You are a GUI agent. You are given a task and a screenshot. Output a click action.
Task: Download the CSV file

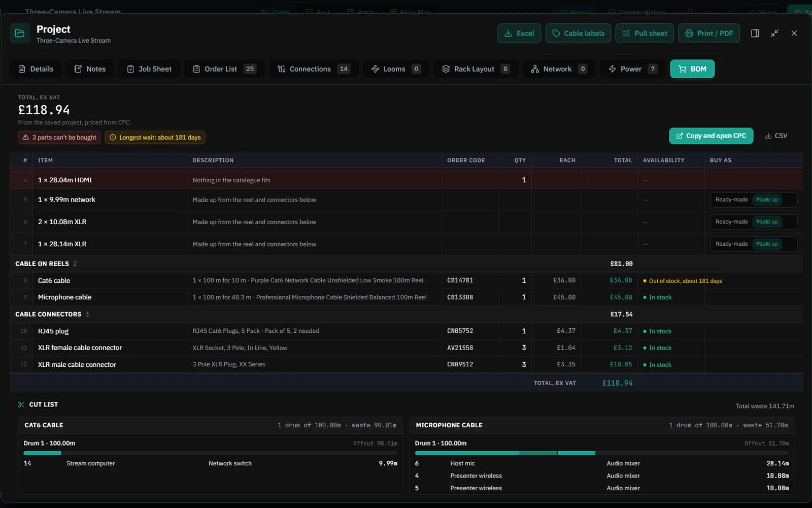coord(776,136)
